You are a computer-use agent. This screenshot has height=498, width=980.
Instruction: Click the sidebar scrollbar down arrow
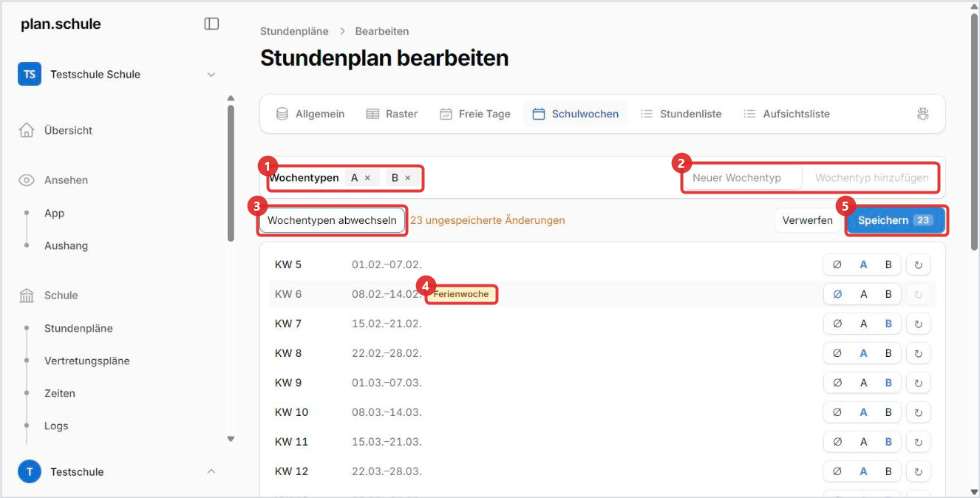tap(231, 439)
